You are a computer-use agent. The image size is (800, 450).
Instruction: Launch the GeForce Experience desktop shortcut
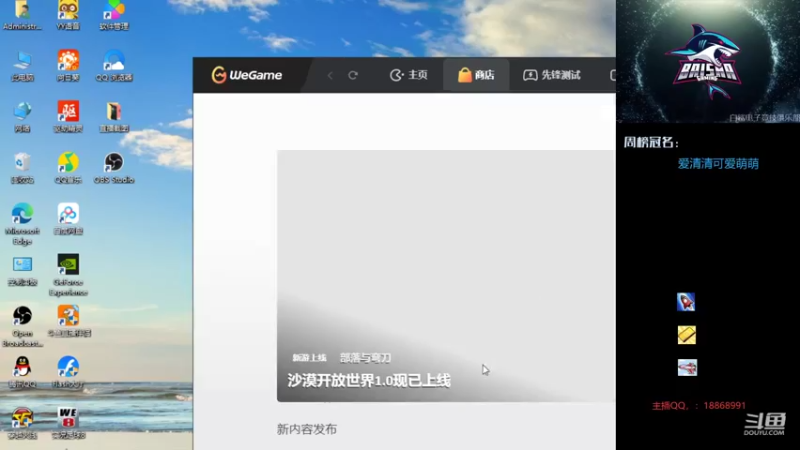pyautogui.click(x=68, y=274)
